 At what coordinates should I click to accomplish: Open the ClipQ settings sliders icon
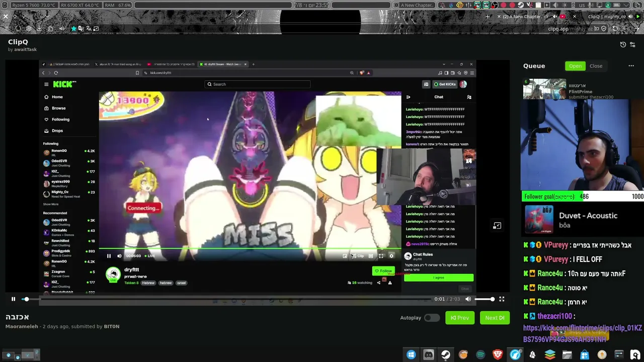coord(632,44)
